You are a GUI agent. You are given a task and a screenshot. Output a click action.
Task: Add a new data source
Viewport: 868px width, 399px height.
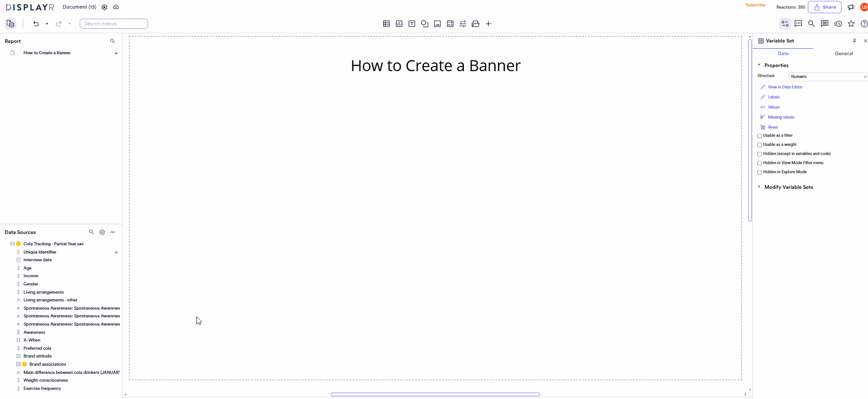pos(102,232)
